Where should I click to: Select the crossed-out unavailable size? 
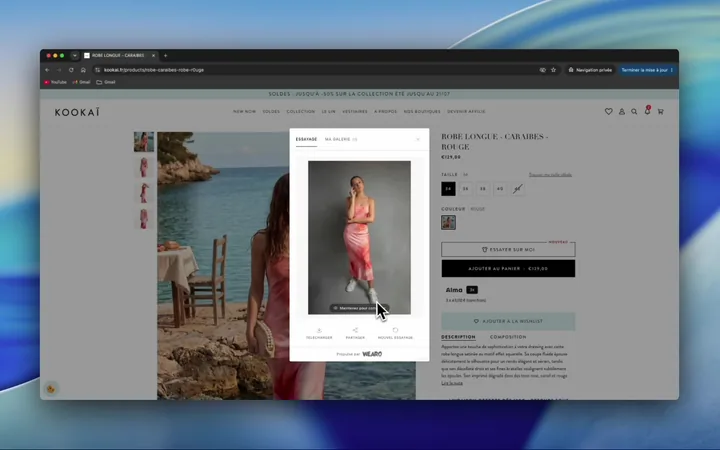(x=518, y=189)
